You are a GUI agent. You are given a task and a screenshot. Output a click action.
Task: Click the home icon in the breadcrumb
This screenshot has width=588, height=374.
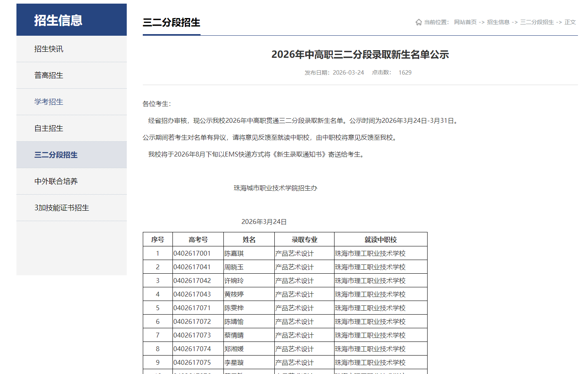[x=418, y=22]
